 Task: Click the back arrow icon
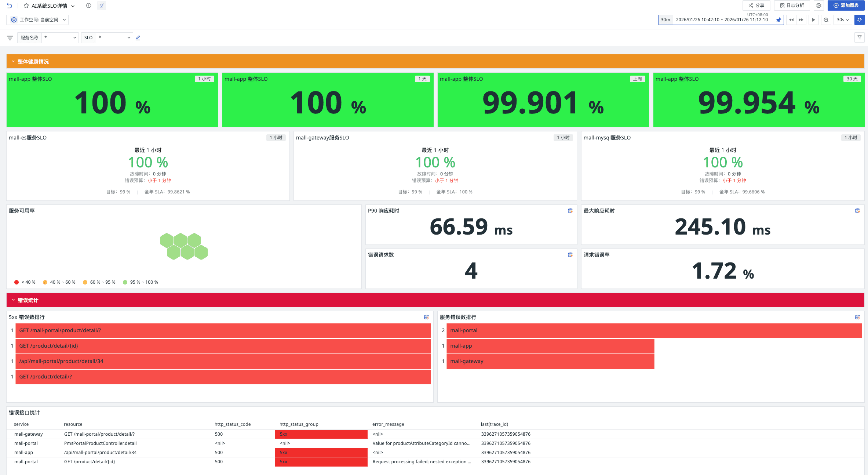(x=10, y=6)
